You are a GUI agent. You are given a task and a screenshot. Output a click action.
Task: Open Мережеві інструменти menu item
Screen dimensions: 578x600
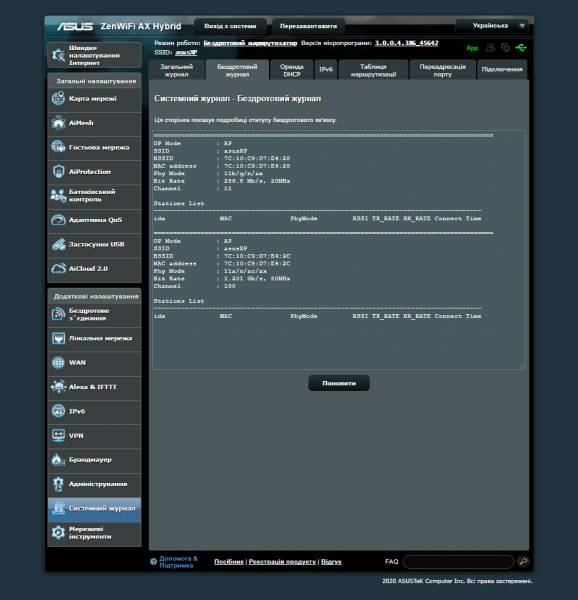94,533
